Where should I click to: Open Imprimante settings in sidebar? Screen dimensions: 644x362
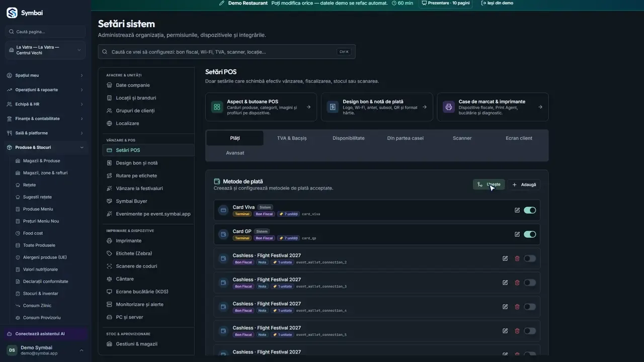[148, 241]
